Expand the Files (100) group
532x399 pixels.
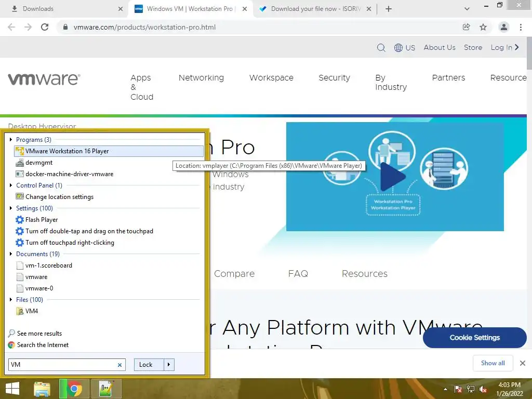[11, 300]
